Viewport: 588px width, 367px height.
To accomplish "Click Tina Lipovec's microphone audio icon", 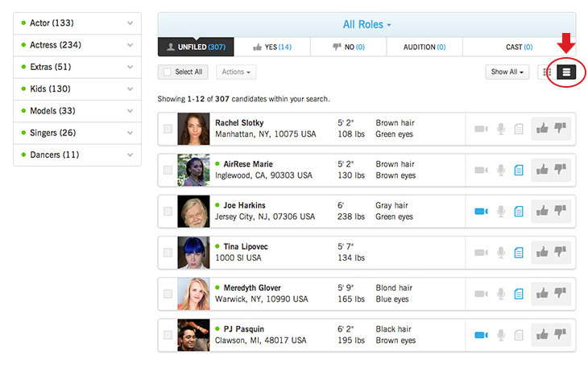I will 501,253.
